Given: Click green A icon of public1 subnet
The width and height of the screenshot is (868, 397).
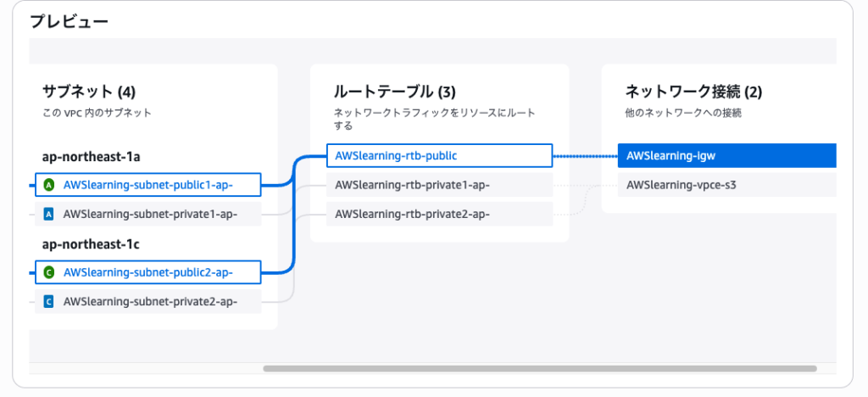Looking at the screenshot, I should (x=49, y=184).
